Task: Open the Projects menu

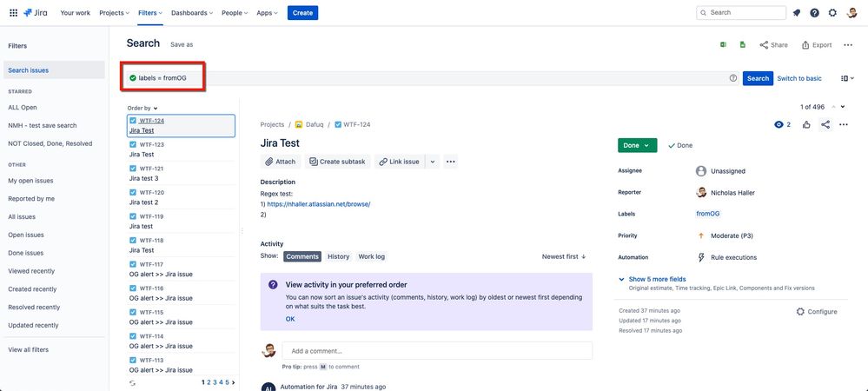Action: click(114, 13)
